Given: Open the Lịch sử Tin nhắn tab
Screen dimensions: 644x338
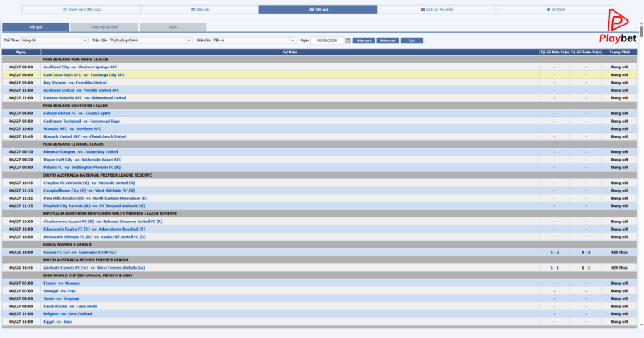Looking at the screenshot, I should (x=436, y=9).
